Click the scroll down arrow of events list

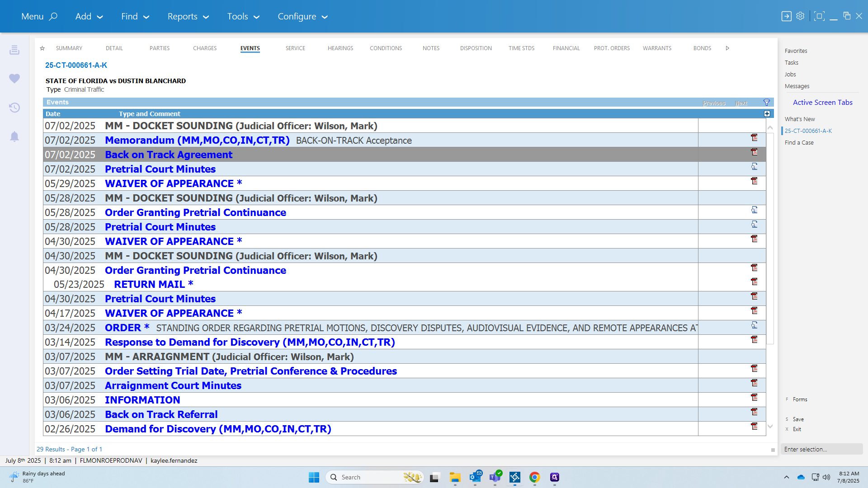pos(770,426)
